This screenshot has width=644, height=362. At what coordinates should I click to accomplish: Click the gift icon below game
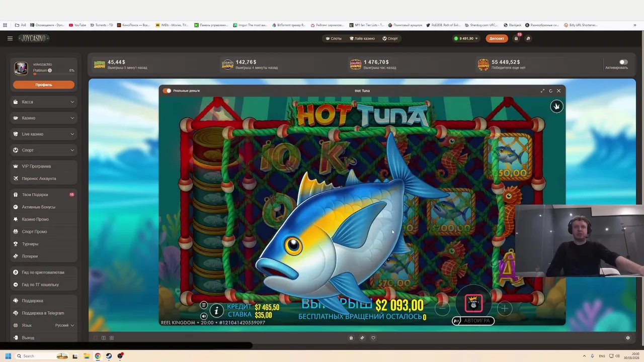click(x=351, y=338)
